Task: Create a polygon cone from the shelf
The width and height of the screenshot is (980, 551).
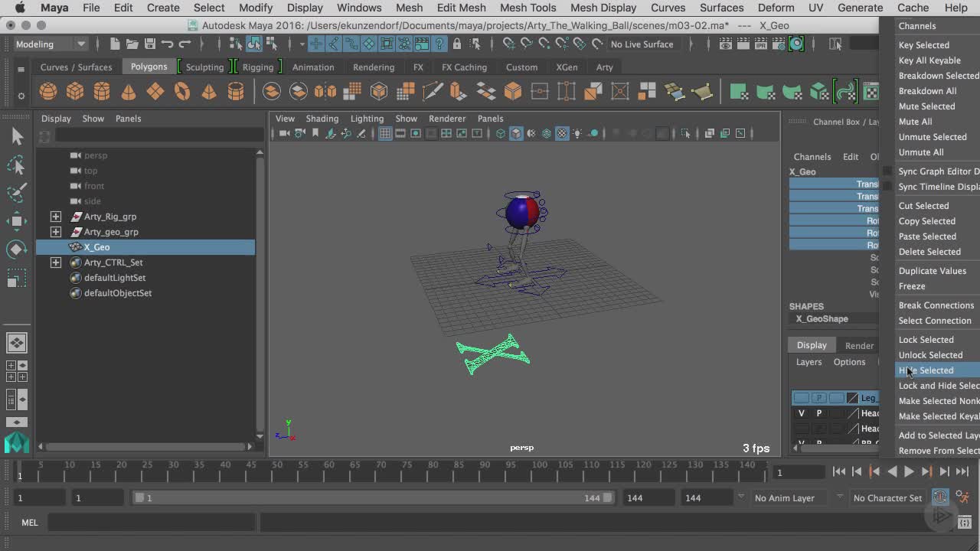Action: [129, 92]
